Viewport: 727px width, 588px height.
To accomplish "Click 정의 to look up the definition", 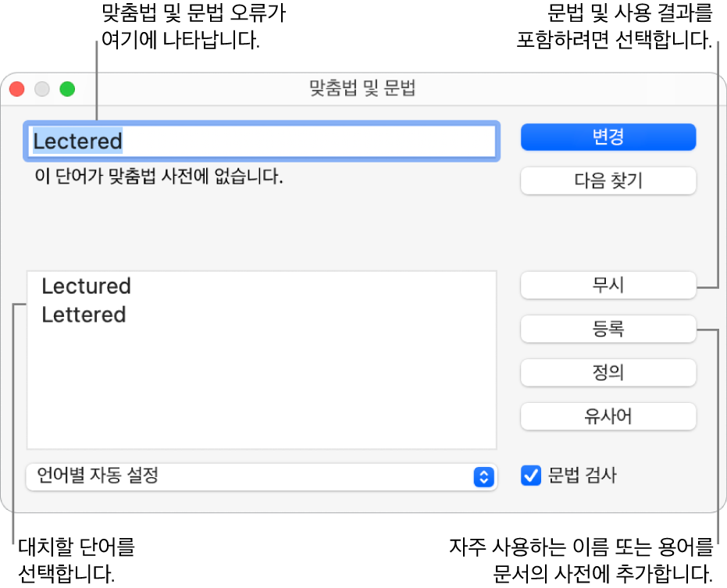I will coord(608,372).
